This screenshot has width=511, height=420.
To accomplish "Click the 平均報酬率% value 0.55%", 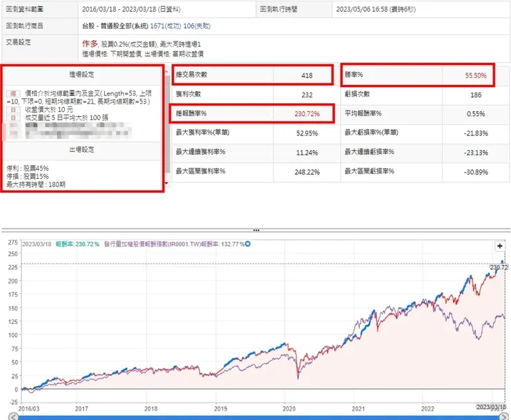I will (x=476, y=114).
